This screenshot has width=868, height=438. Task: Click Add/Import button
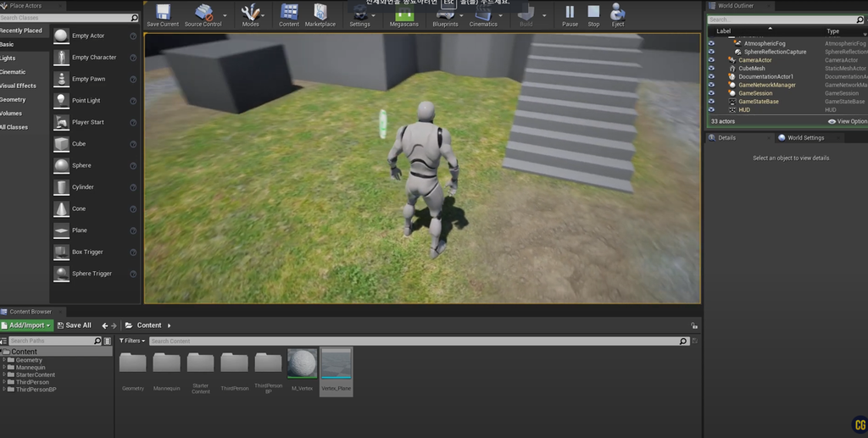coord(26,325)
